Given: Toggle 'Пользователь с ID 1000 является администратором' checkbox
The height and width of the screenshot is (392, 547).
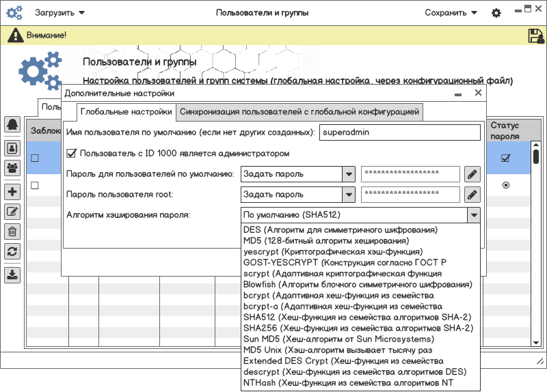Looking at the screenshot, I should pyautogui.click(x=71, y=154).
